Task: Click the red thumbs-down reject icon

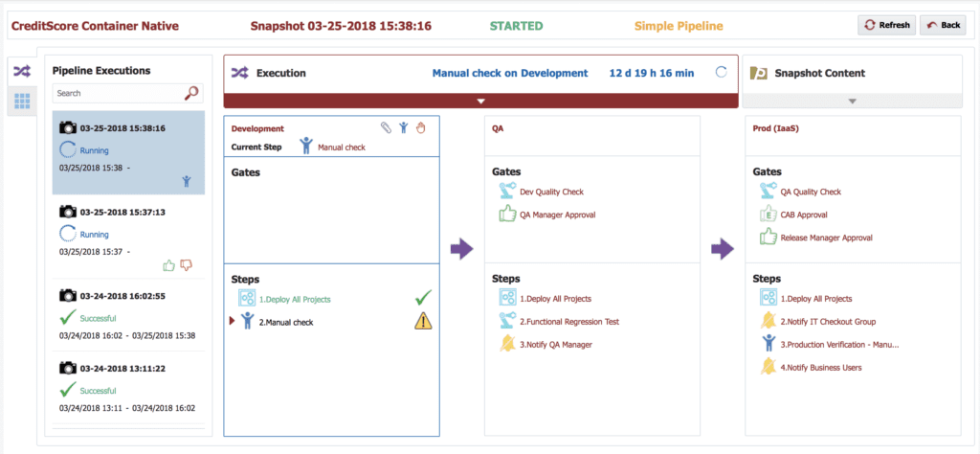Action: click(x=187, y=265)
